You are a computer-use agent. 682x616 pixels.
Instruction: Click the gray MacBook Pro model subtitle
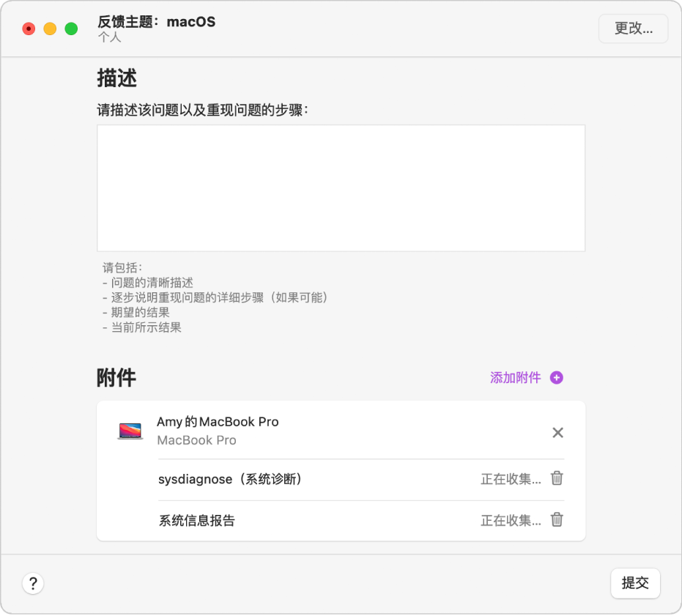(x=196, y=440)
